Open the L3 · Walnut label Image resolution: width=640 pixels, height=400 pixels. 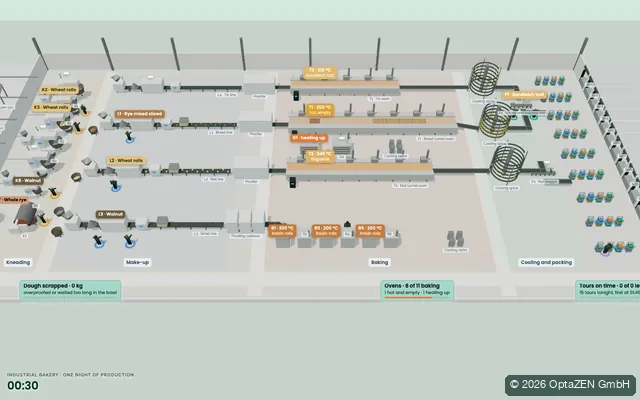pyautogui.click(x=110, y=214)
